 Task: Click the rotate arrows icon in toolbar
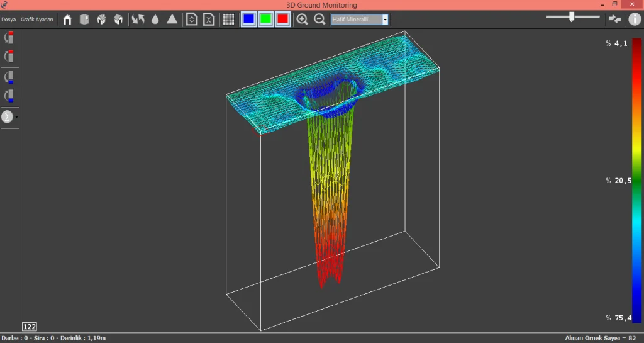tap(138, 20)
